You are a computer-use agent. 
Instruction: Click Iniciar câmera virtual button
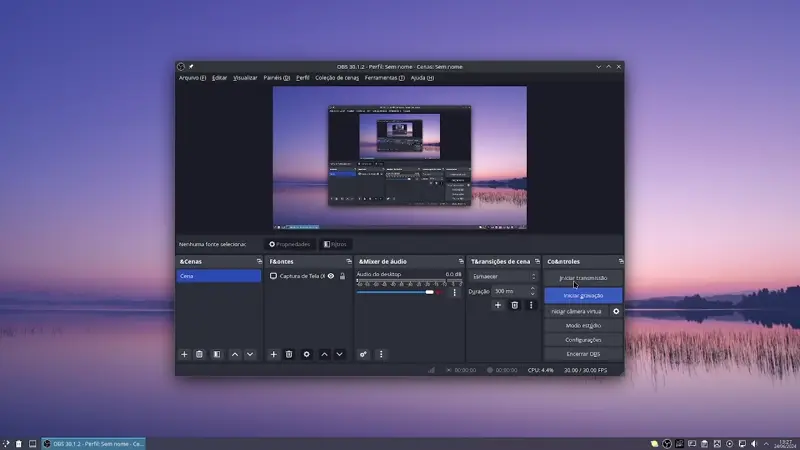click(577, 311)
